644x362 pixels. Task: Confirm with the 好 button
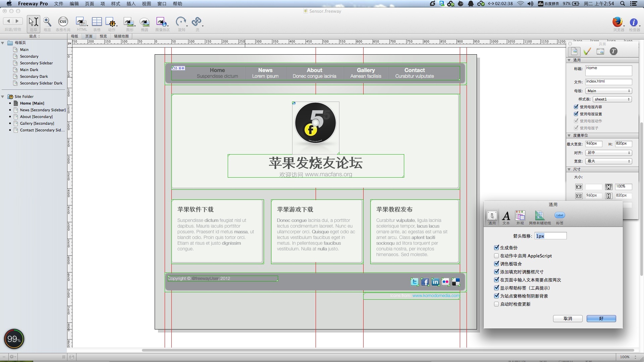click(601, 318)
